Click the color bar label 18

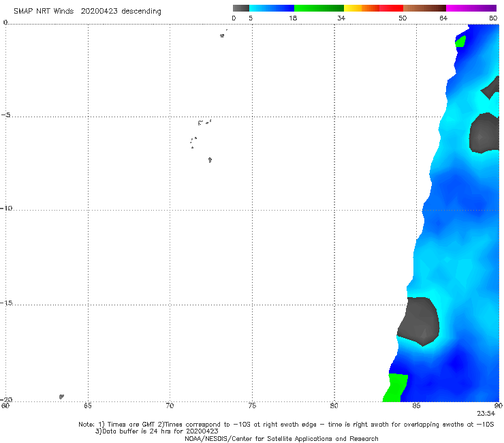293,18
